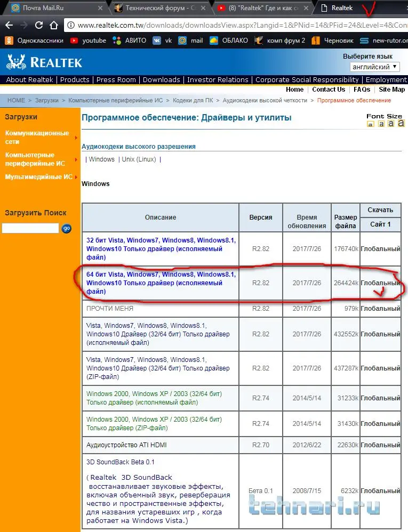Screen dimensions: 408x532
Task: Download ПРОЧТИ МЕНЯ via Глобальный
Action: 380,309
